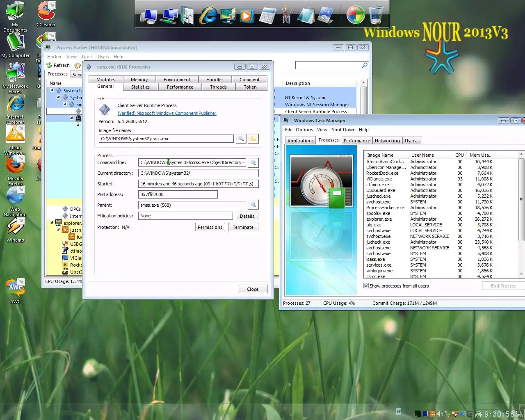
Task: Open Windows Media Player in the dock
Action: [x=247, y=16]
